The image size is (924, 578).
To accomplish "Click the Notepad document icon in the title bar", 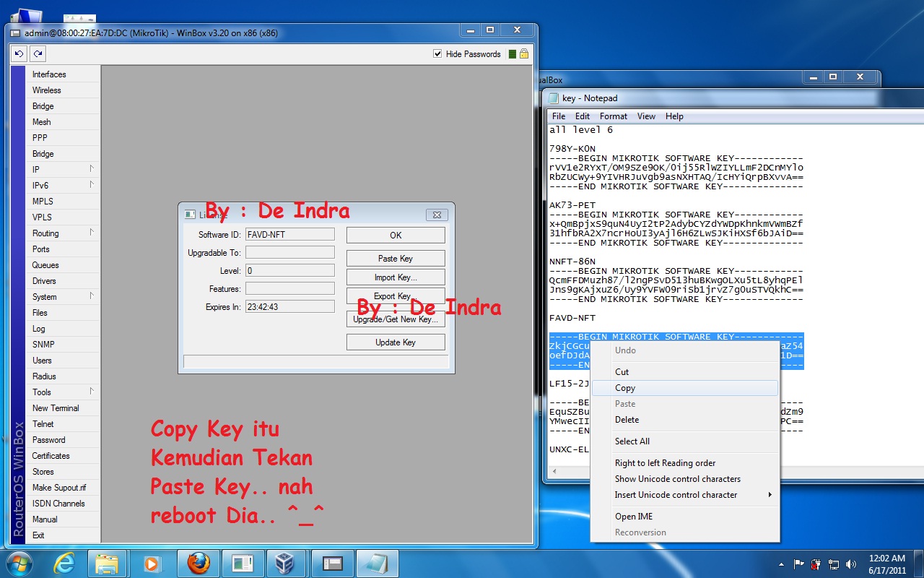I will tap(554, 98).
